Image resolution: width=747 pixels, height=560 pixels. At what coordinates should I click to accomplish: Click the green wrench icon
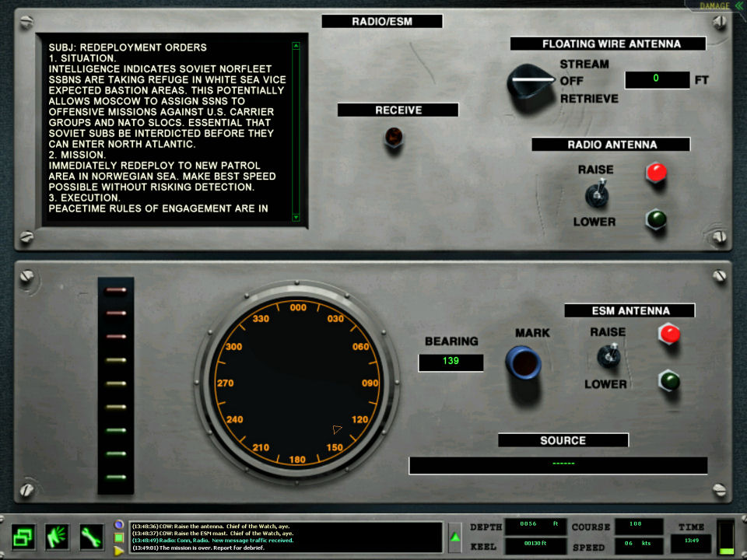[91, 537]
